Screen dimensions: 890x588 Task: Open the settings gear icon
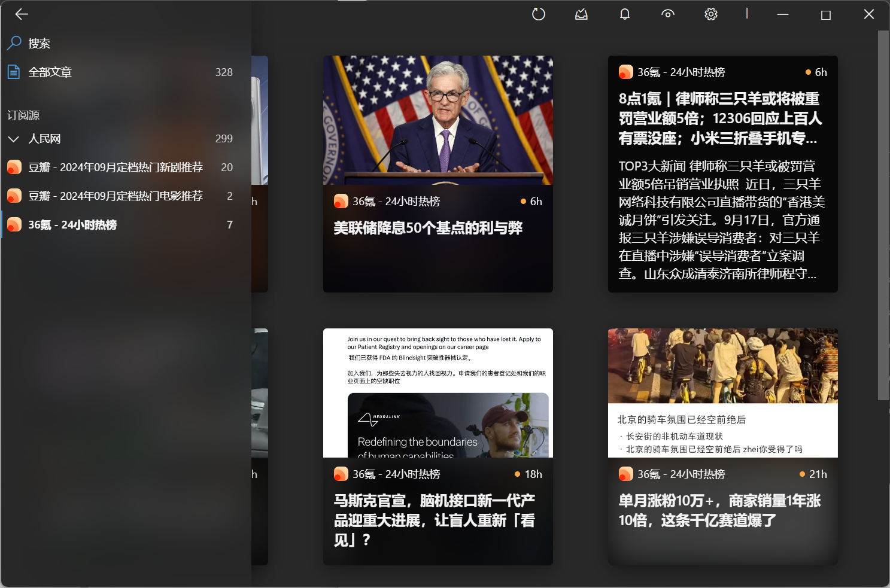point(711,14)
